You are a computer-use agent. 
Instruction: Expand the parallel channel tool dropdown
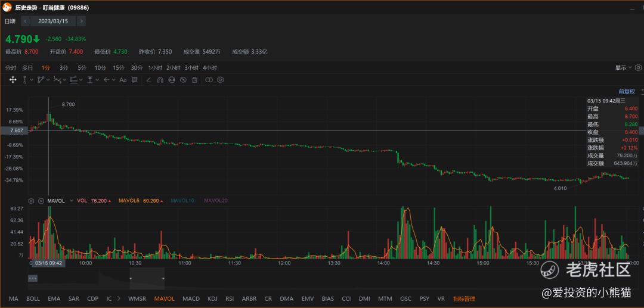[x=81, y=80]
